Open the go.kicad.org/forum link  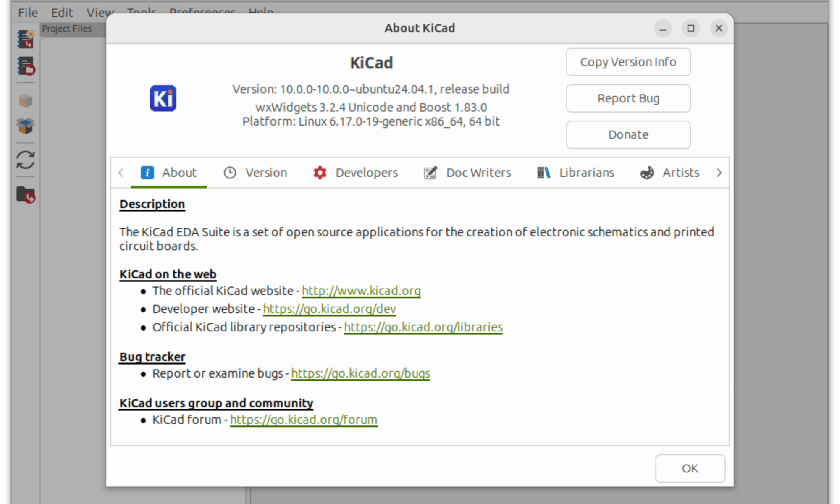pos(303,420)
